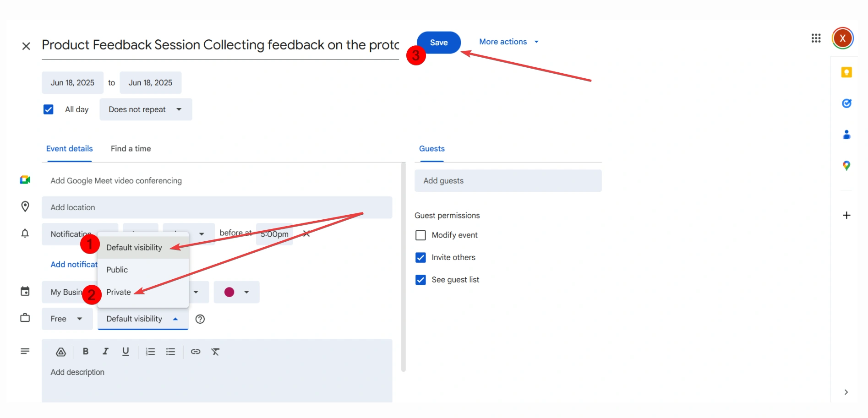Screen dimensions: 868x418
Task: Enable Modify event guest permission
Action: click(x=420, y=235)
